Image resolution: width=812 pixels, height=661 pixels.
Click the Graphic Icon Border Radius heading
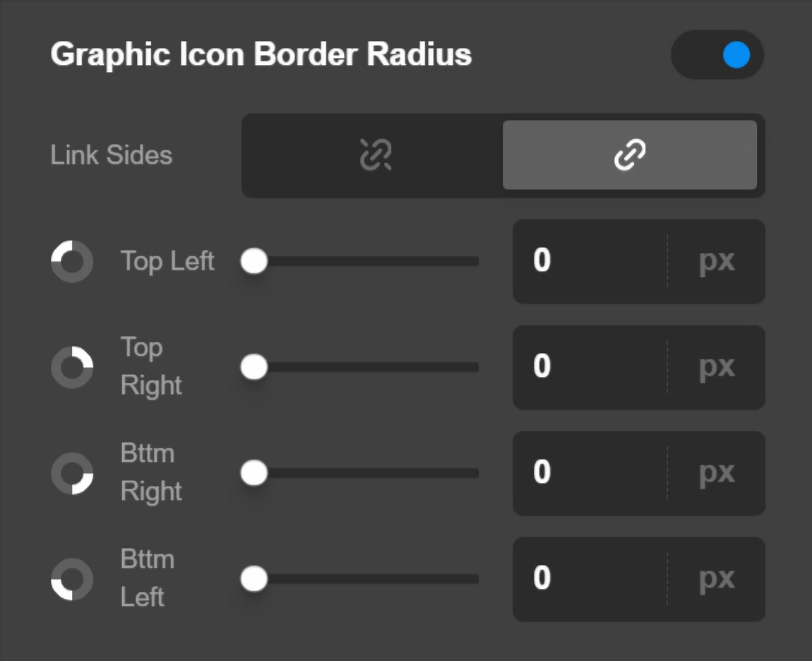tap(261, 54)
